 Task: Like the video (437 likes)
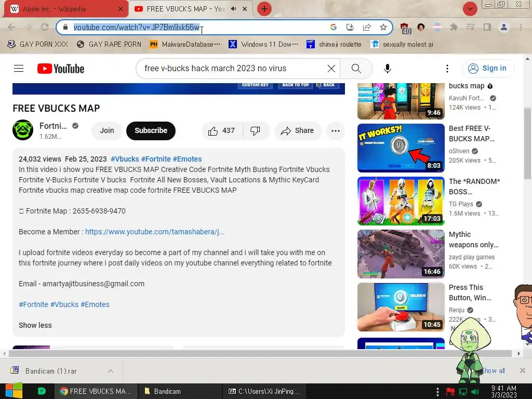click(x=222, y=130)
